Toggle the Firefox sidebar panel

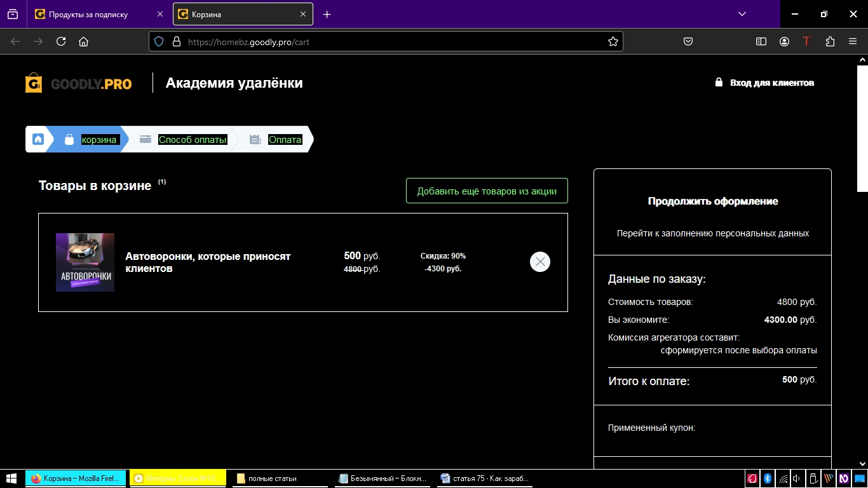tap(761, 41)
